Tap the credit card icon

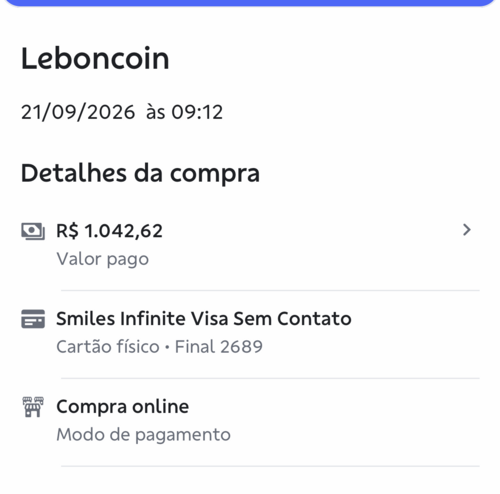(33, 319)
